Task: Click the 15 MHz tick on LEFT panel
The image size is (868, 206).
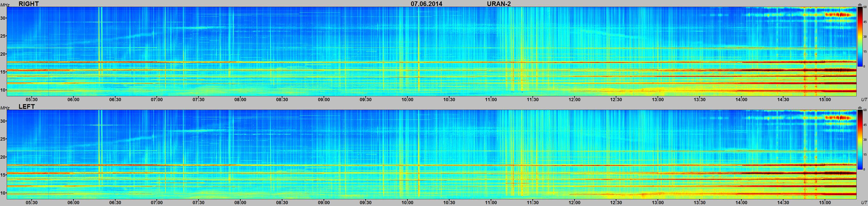Action: [3, 175]
